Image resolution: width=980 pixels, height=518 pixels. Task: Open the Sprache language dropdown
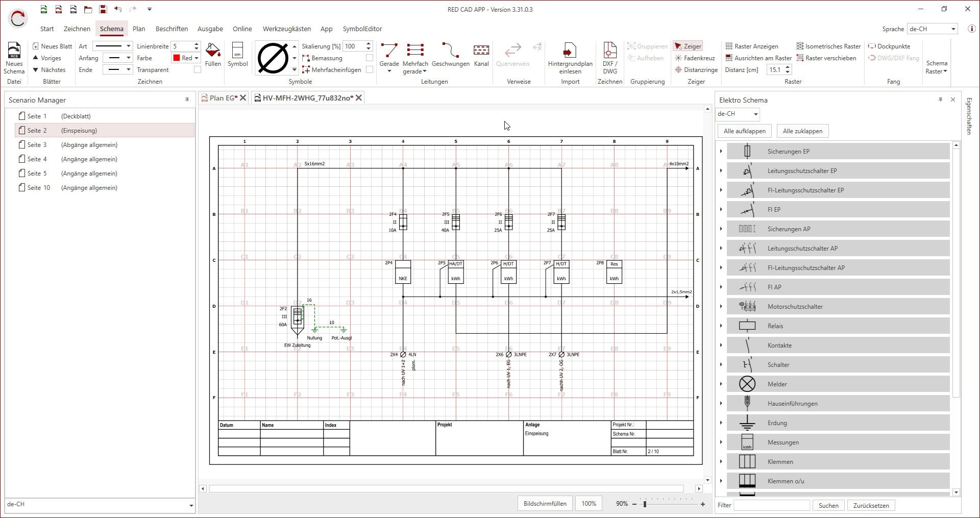[932, 29]
